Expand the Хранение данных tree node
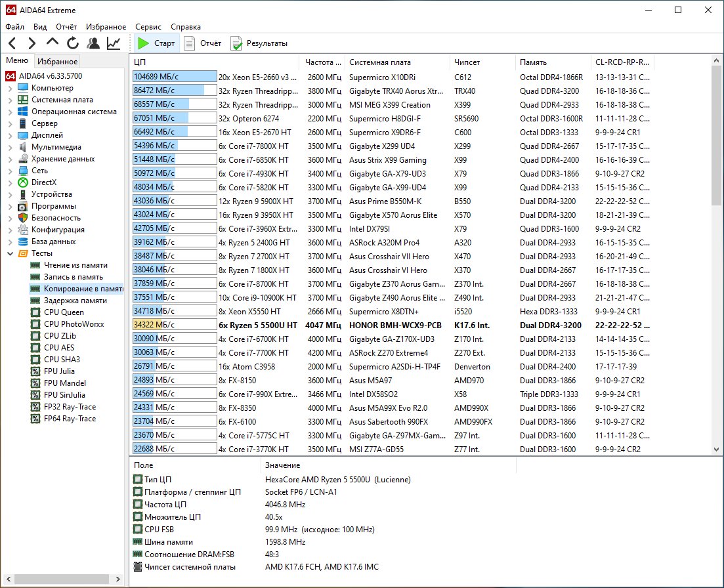 (x=10, y=159)
